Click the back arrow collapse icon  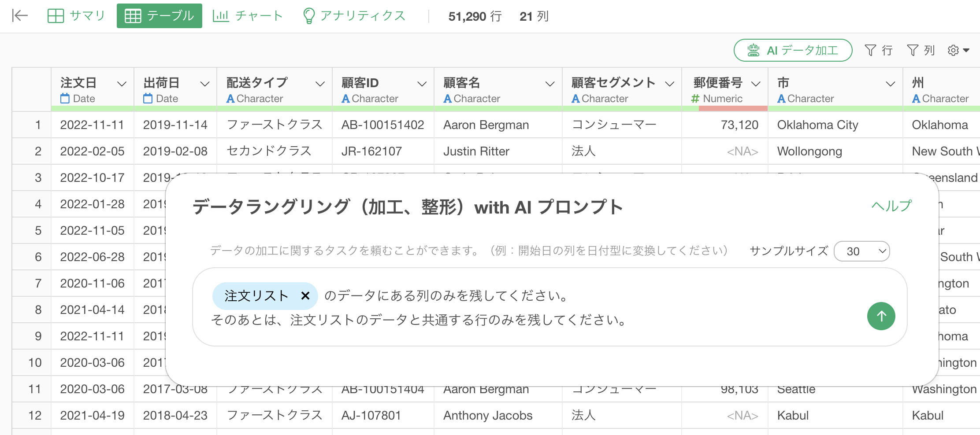(20, 16)
